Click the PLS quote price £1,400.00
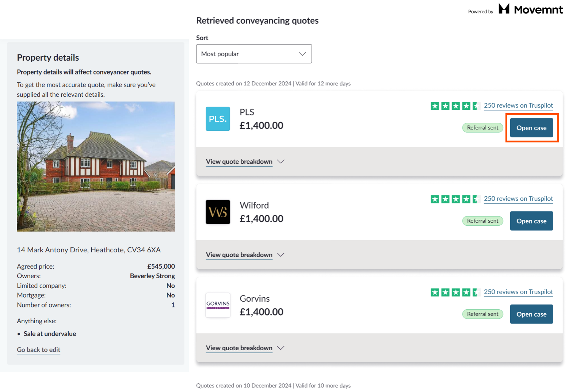This screenshot has height=390, width=588. 261,125
